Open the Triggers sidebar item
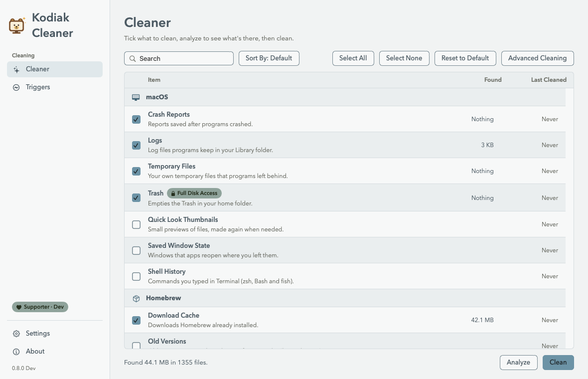The height and width of the screenshot is (379, 588). click(x=55, y=87)
